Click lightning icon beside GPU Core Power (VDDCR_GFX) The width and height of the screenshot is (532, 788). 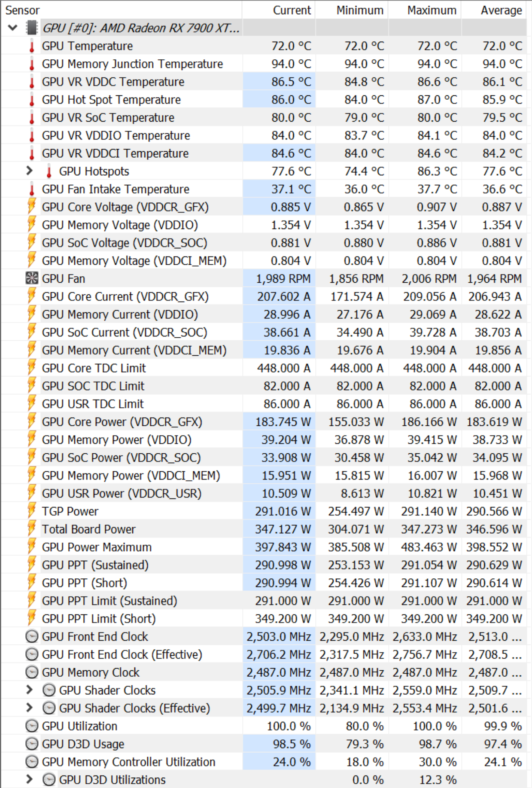point(32,422)
